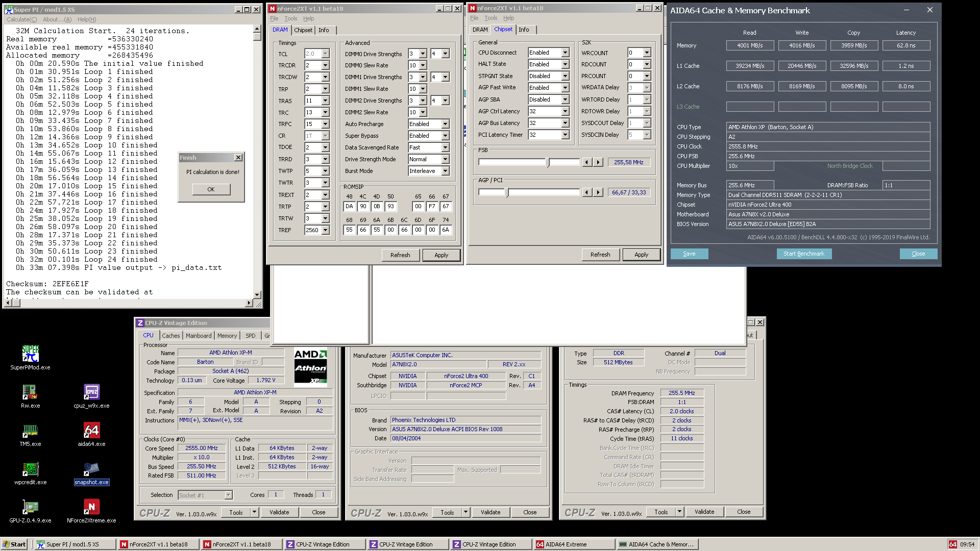Click Start Benchmark in AIDA64
Screen dimensions: 980x551
point(803,254)
